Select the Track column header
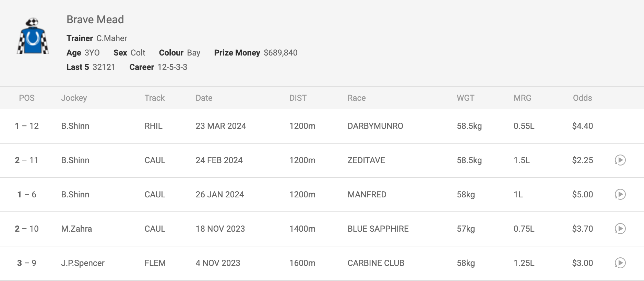 pos(154,98)
